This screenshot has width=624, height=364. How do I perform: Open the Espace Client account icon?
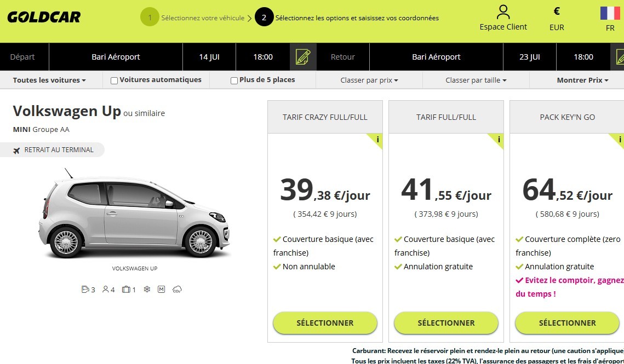(502, 12)
